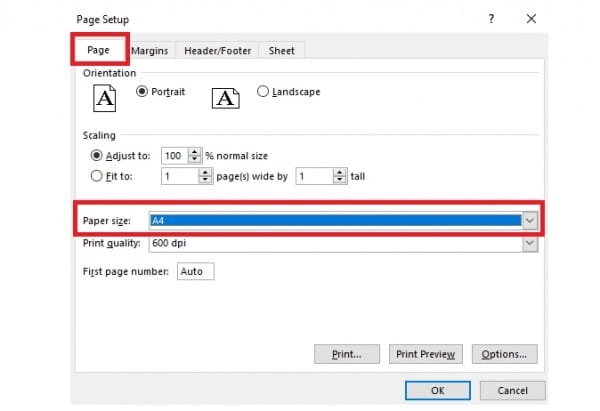600x411 pixels.
Task: Click the Adjust to 100 percent field
Action: tap(175, 156)
